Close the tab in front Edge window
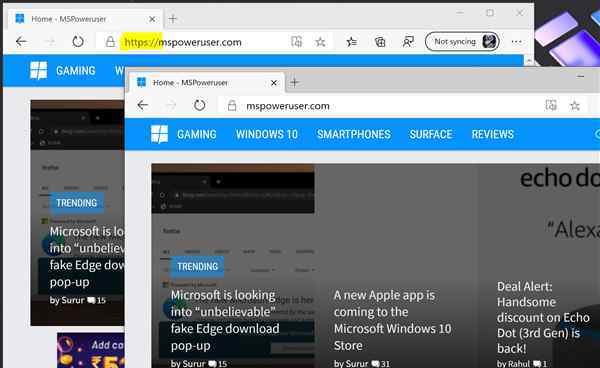This screenshot has width=600, height=368. coord(274,83)
